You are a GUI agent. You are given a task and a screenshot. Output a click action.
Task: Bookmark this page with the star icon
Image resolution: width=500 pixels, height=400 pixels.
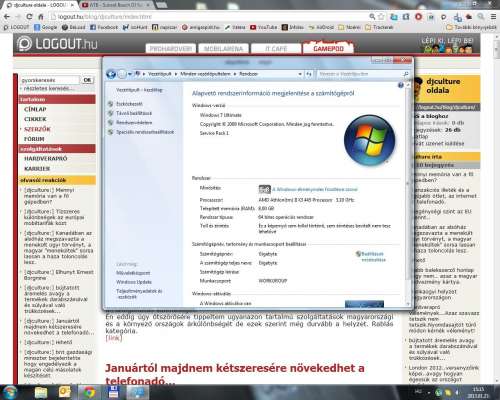[x=381, y=16]
